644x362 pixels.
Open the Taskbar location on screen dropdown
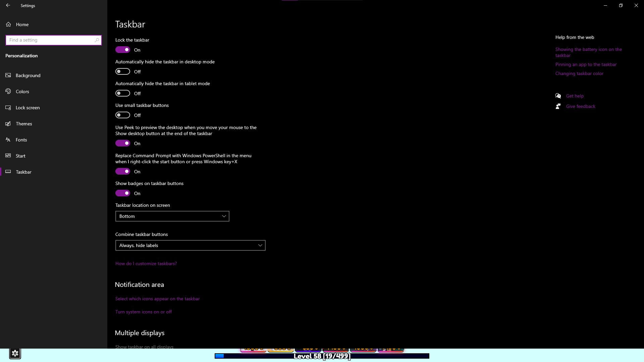point(172,216)
